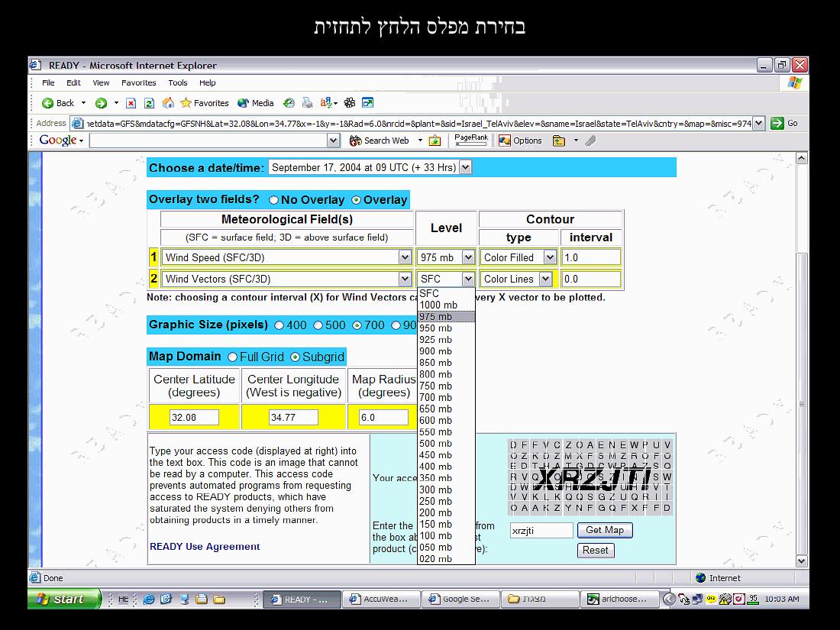The width and height of the screenshot is (840, 630).
Task: Select 300 mb in level list
Action: (x=446, y=489)
